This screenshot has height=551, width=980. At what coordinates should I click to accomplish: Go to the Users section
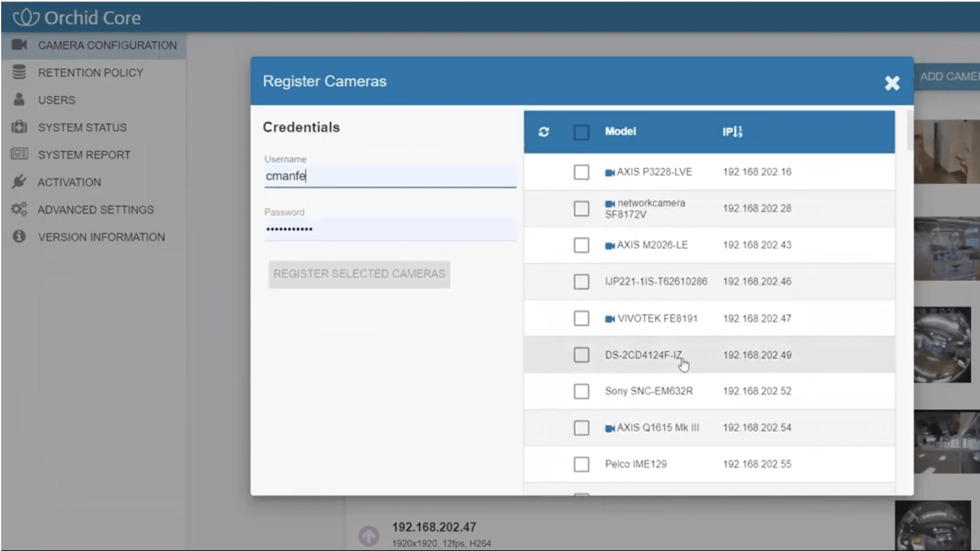coord(93,100)
